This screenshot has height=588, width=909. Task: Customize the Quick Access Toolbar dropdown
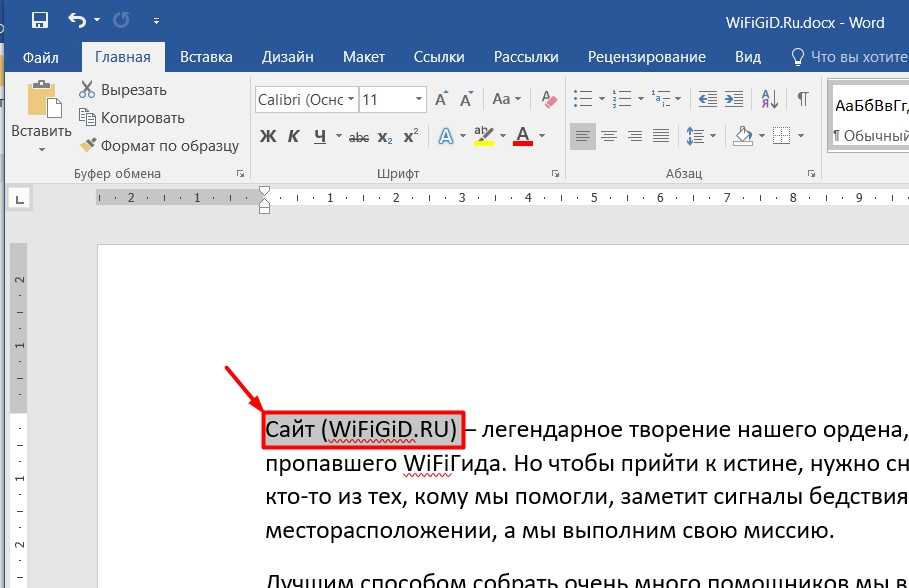point(156,21)
